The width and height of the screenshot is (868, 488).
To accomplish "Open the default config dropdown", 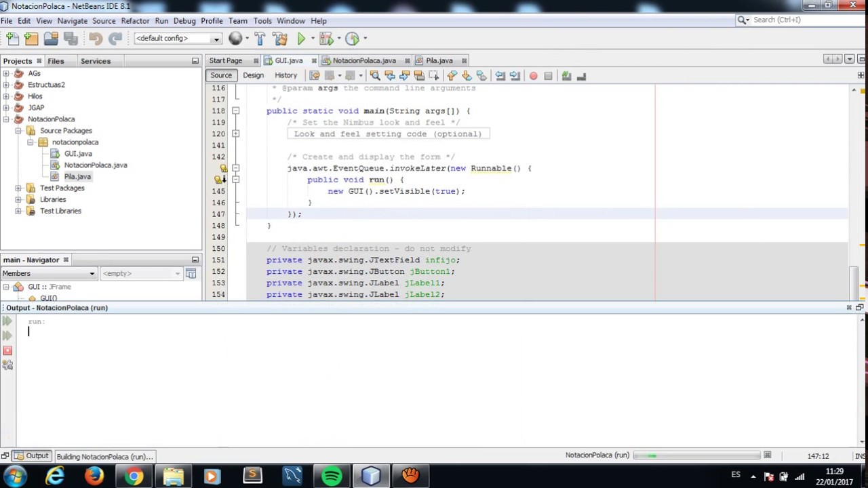I will click(x=178, y=39).
